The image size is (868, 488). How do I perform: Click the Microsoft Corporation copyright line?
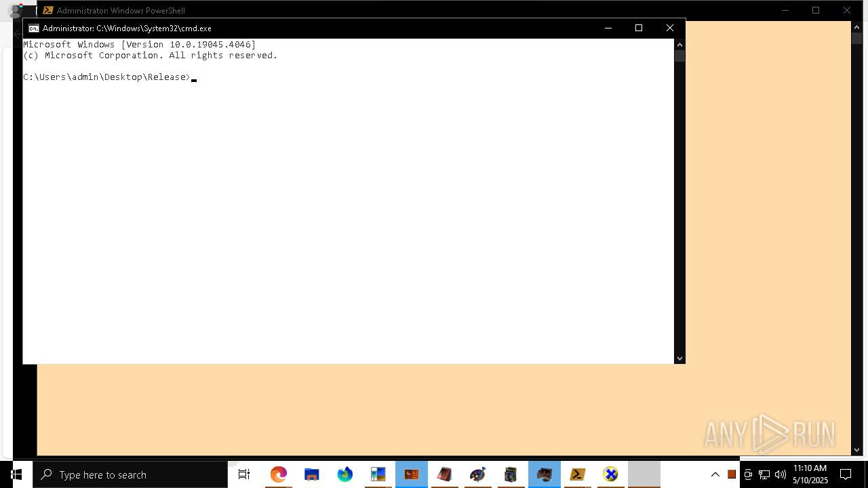coord(151,56)
